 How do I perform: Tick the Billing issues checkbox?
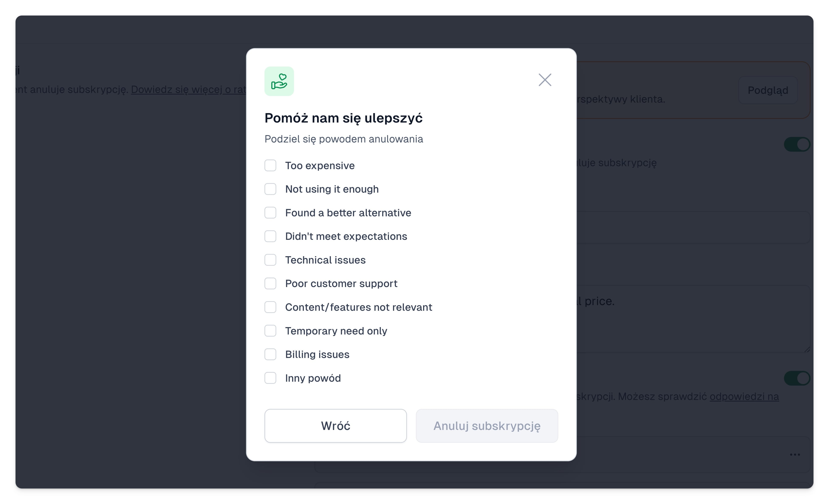click(x=270, y=354)
